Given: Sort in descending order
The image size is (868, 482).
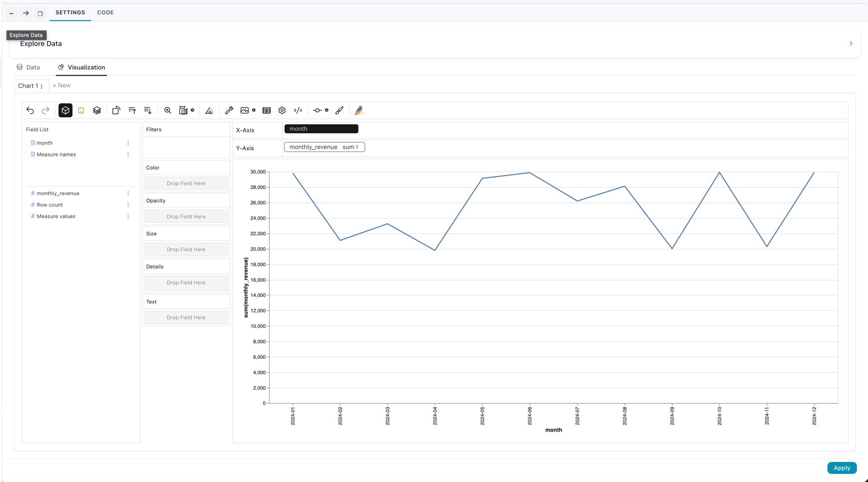Looking at the screenshot, I should [148, 110].
